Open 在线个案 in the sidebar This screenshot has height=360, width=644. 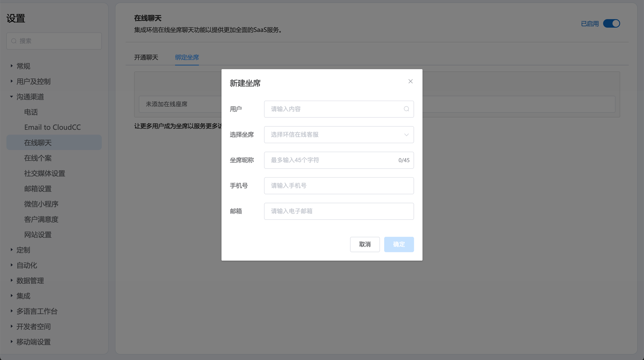[x=38, y=158]
